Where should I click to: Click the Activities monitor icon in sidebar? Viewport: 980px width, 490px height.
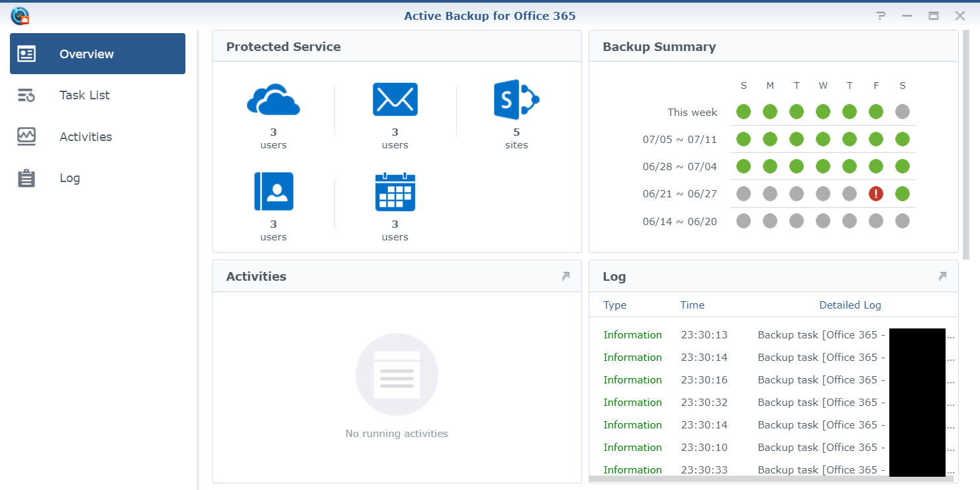tap(26, 137)
